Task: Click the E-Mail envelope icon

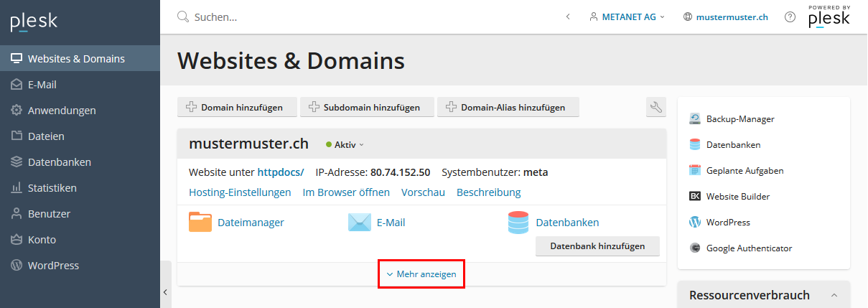Action: tap(360, 223)
